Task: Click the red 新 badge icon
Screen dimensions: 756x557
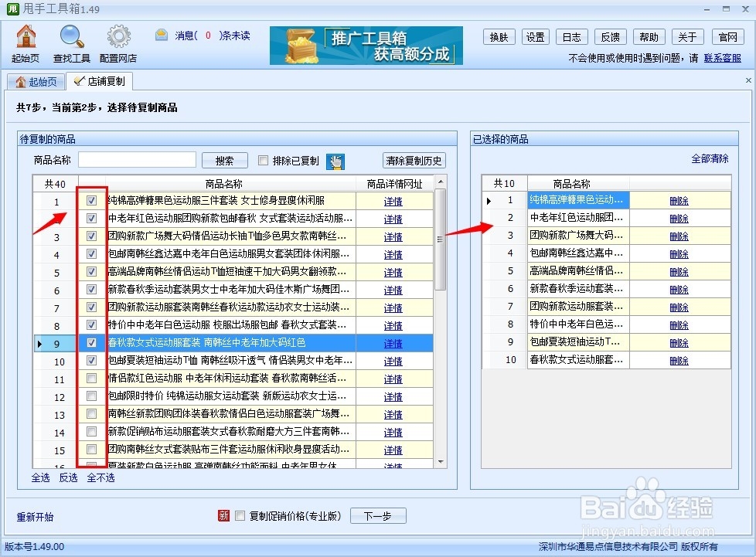Action: point(223,516)
